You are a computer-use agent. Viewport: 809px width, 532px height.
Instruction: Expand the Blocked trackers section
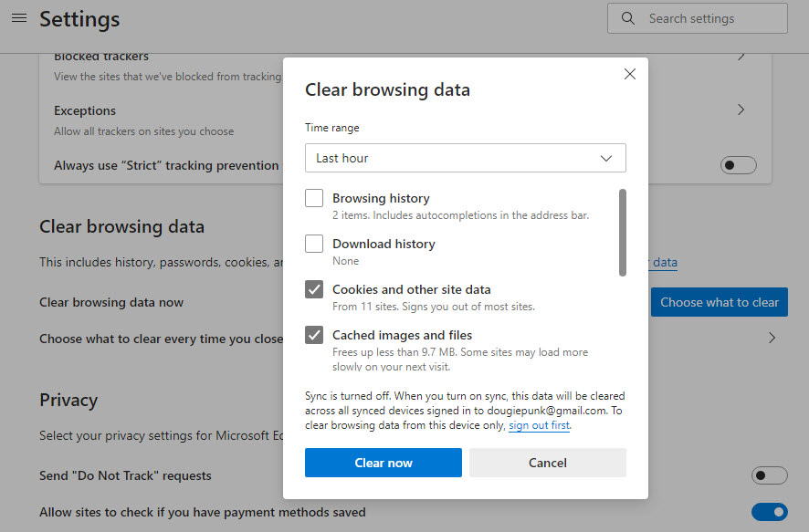pyautogui.click(x=741, y=57)
